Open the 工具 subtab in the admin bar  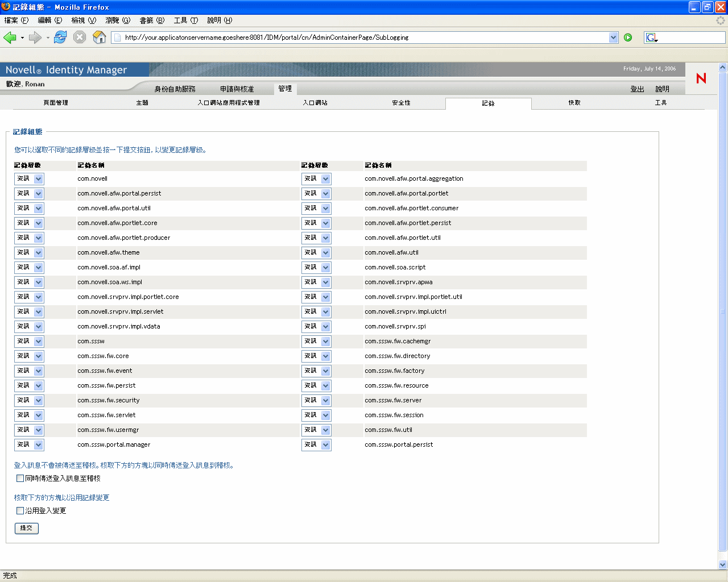point(660,103)
